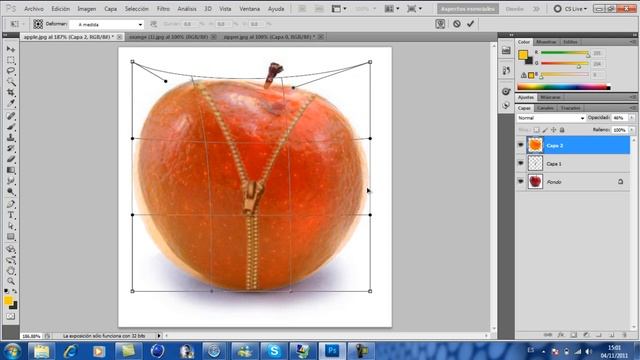Open Skype from the Windows taskbar
This screenshot has width=640, height=360.
point(273,351)
